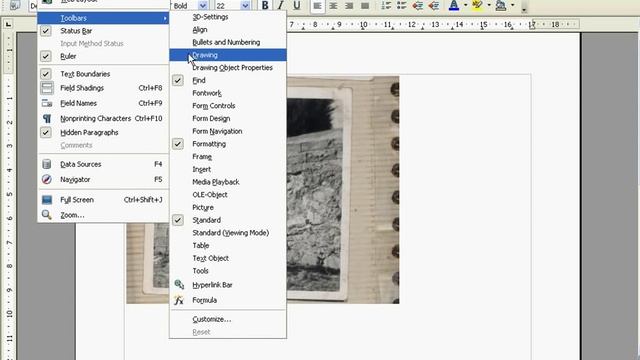Open the font size dropdown arrow
Viewport: 640px width, 360px height.
(245, 6)
